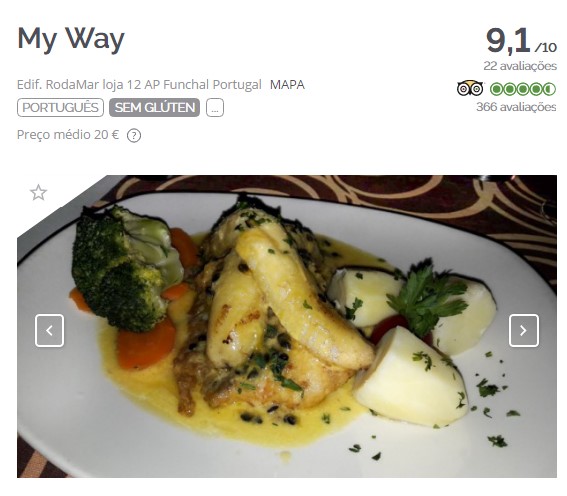The image size is (567, 496).
Task: Click the TripAdvisor owl logo
Action: pyautogui.click(x=470, y=89)
